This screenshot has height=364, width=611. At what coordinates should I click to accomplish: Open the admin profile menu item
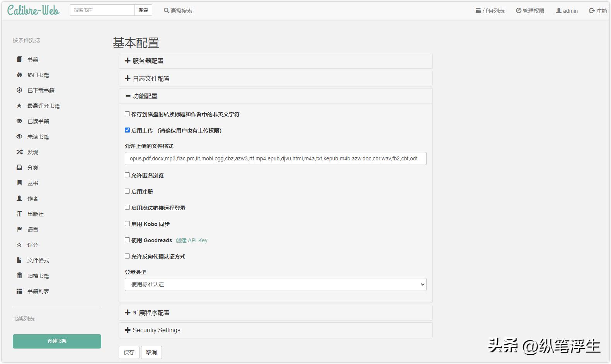(x=567, y=10)
